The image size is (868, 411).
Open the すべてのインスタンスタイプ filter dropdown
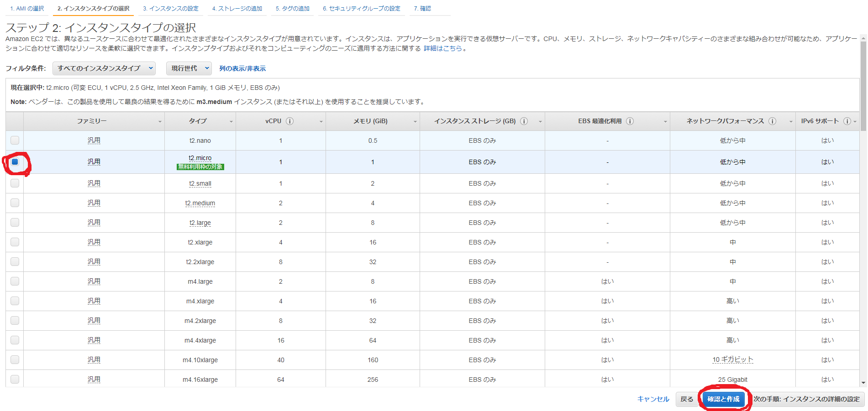(104, 68)
